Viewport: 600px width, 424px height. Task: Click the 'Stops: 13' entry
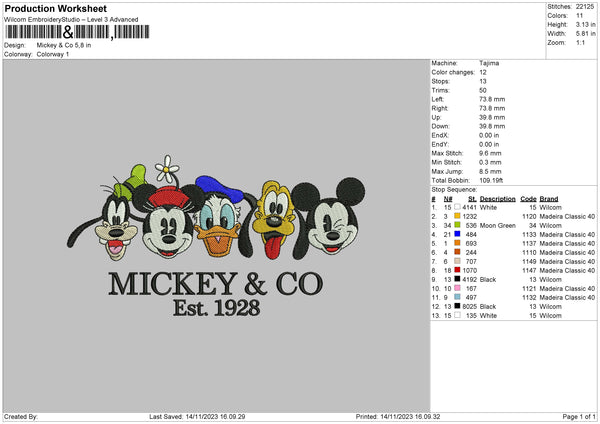459,81
